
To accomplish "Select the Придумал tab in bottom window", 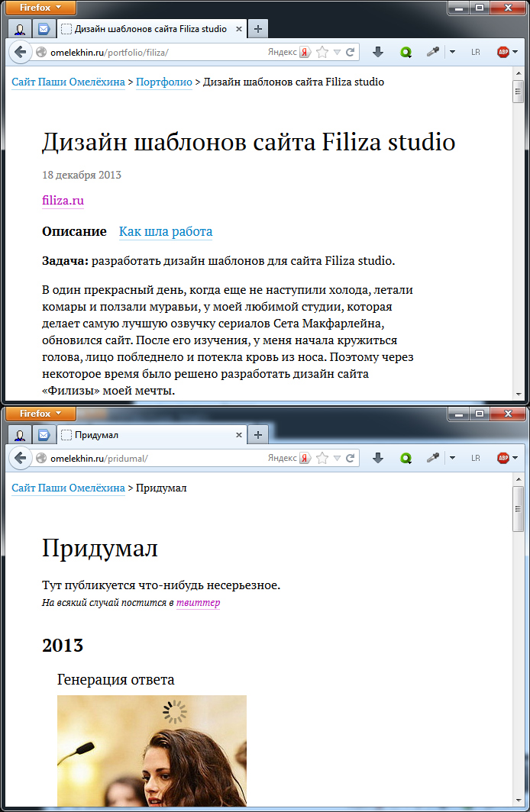I will click(152, 435).
